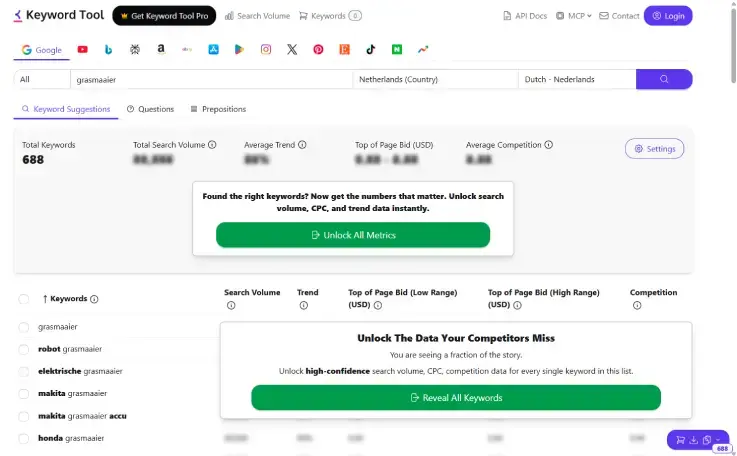Open the MCP dropdown menu
This screenshot has height=456, width=737.
[573, 16]
